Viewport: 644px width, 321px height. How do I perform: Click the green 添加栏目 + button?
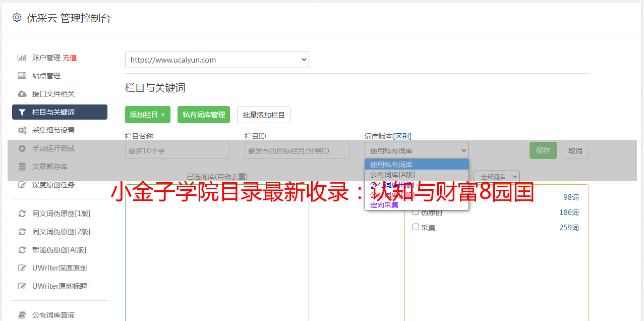click(148, 115)
